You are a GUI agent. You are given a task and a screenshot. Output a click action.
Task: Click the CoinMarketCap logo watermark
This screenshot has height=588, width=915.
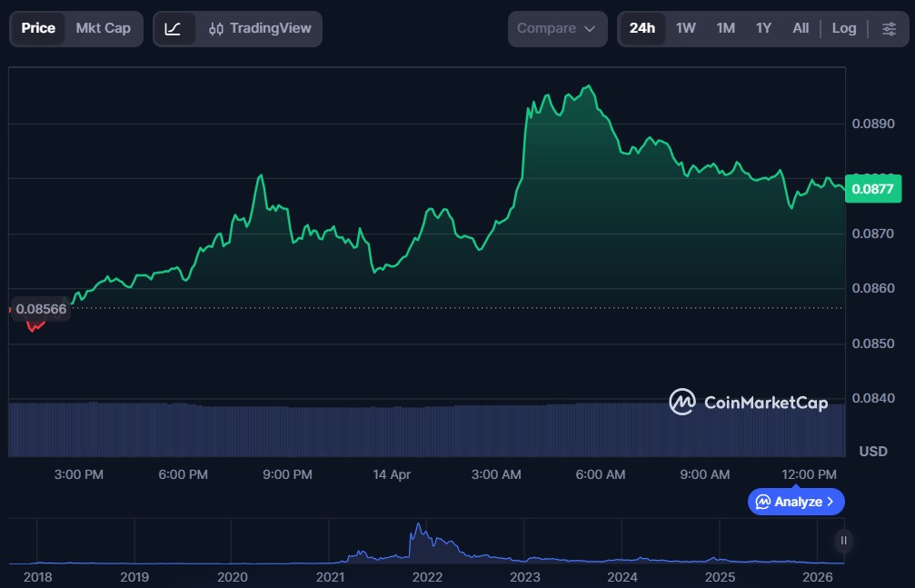tap(748, 402)
